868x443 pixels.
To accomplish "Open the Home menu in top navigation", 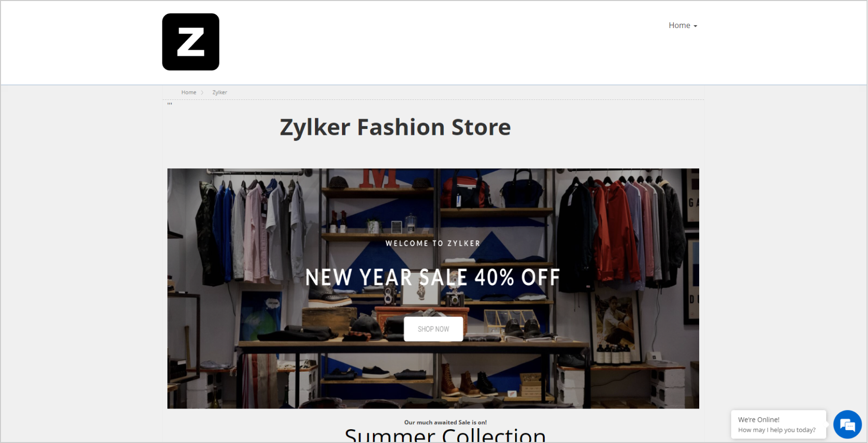I will (x=682, y=26).
